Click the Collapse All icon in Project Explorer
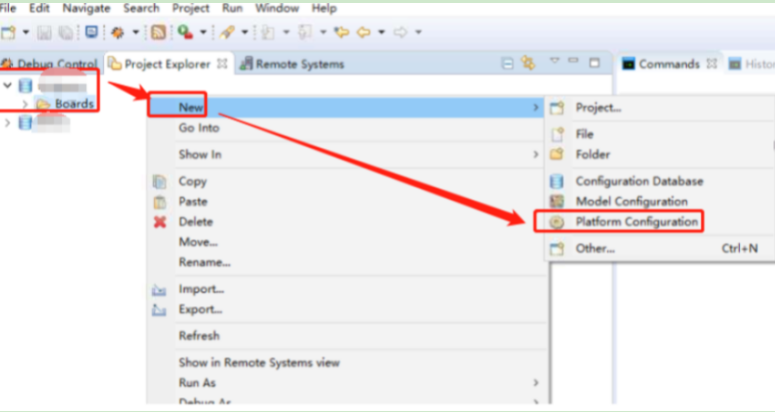 pos(507,64)
